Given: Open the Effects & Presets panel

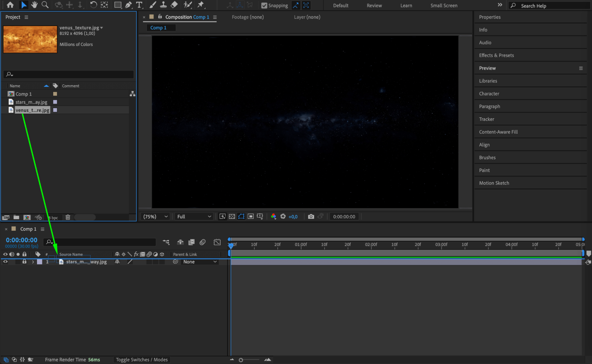Looking at the screenshot, I should click(x=496, y=55).
